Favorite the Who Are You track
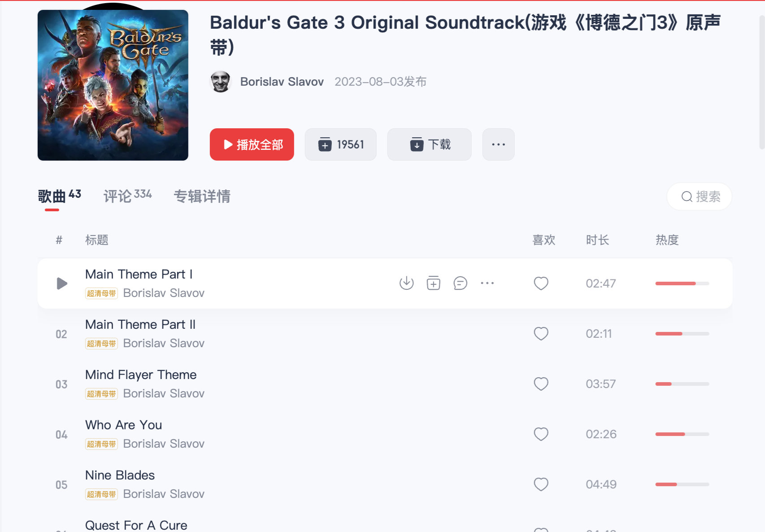 coord(541,434)
